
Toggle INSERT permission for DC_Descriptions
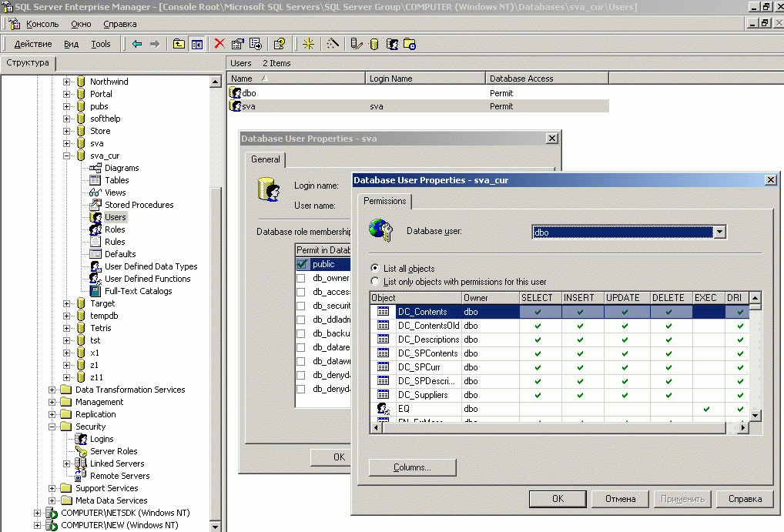point(581,340)
